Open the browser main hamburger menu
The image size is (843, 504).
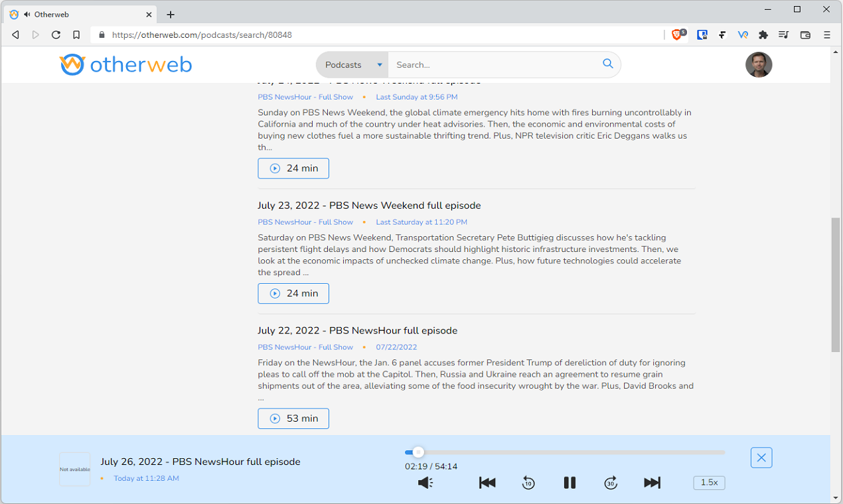(826, 34)
